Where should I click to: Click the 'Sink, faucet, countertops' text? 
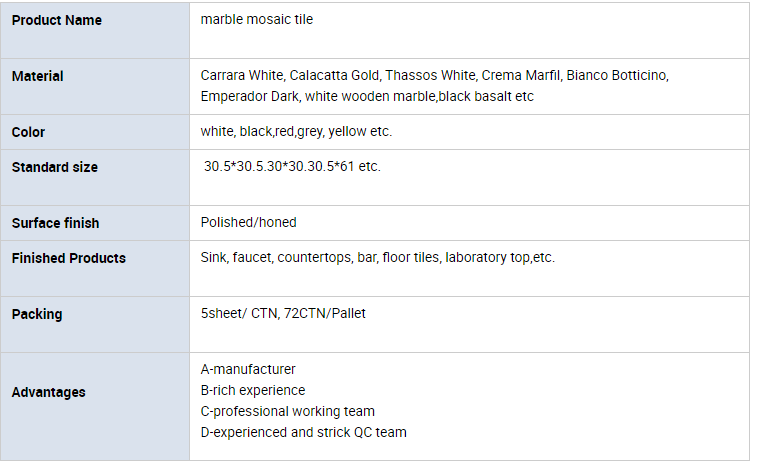click(x=378, y=257)
